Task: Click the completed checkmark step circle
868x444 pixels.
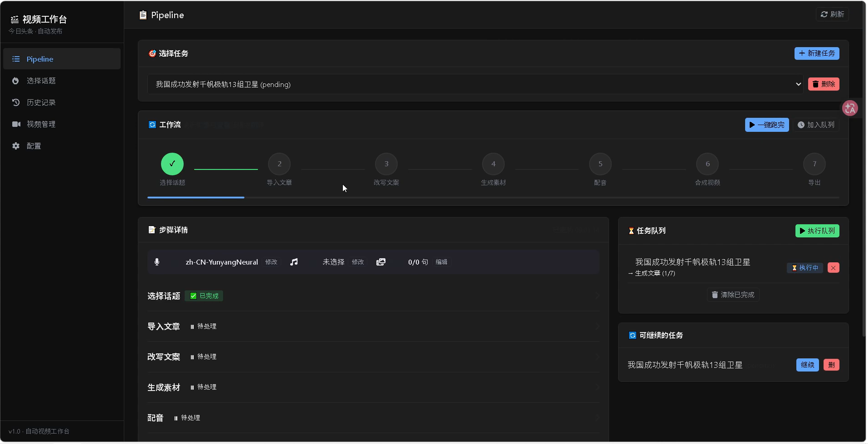Action: coord(172,164)
